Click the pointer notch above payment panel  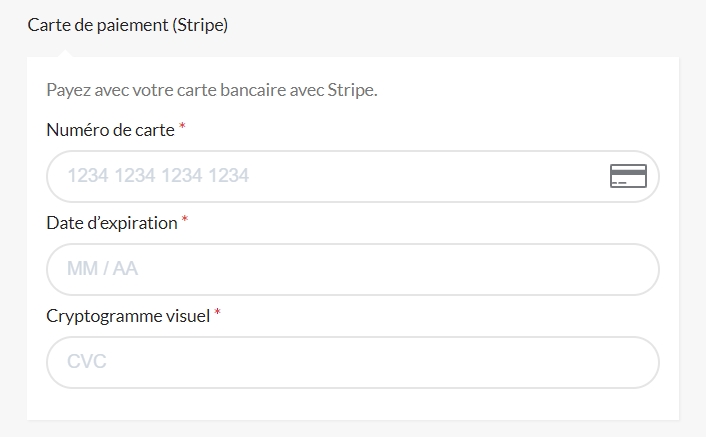[x=65, y=53]
